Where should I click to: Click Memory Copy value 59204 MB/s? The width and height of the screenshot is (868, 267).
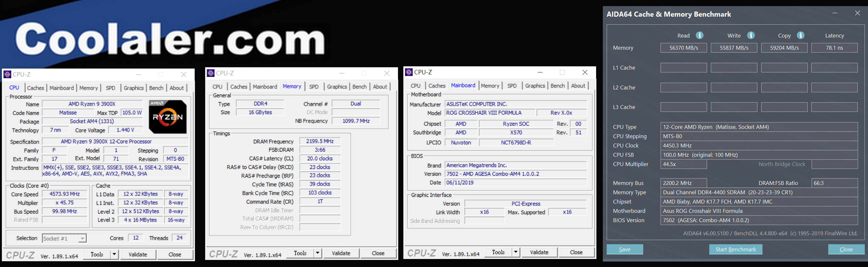(x=784, y=48)
